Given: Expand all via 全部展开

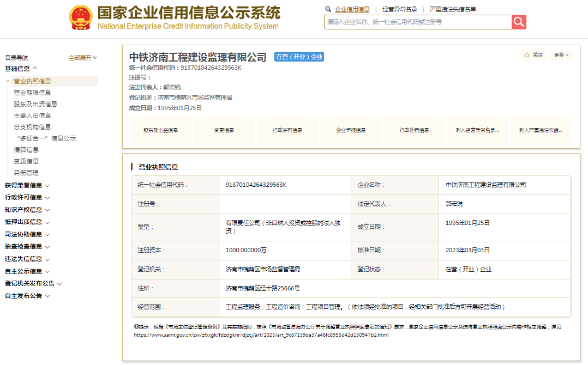Looking at the screenshot, I should pyautogui.click(x=82, y=58).
